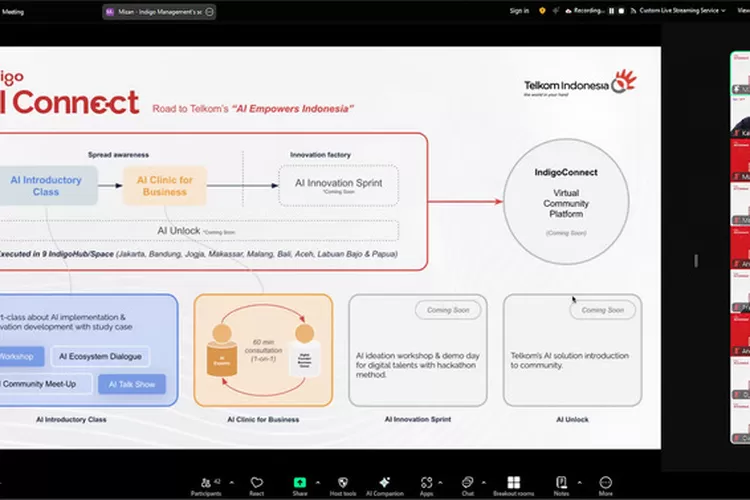750x500 pixels.
Task: Expand the Participants options arrow
Action: pyautogui.click(x=232, y=481)
